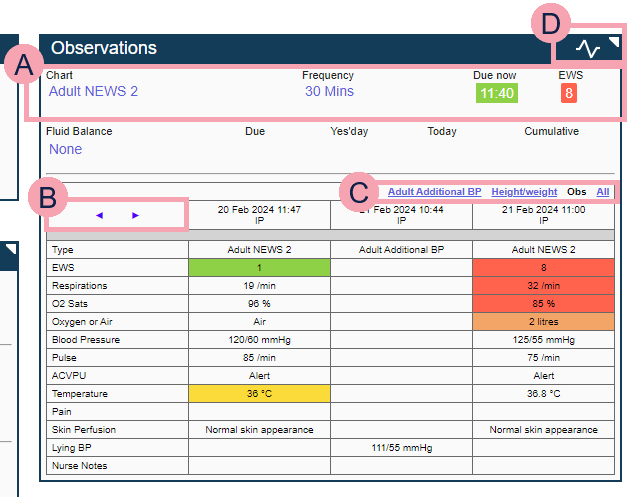Open the Adult NEWS 2 chart link
The width and height of the screenshot is (633, 497).
point(93,92)
